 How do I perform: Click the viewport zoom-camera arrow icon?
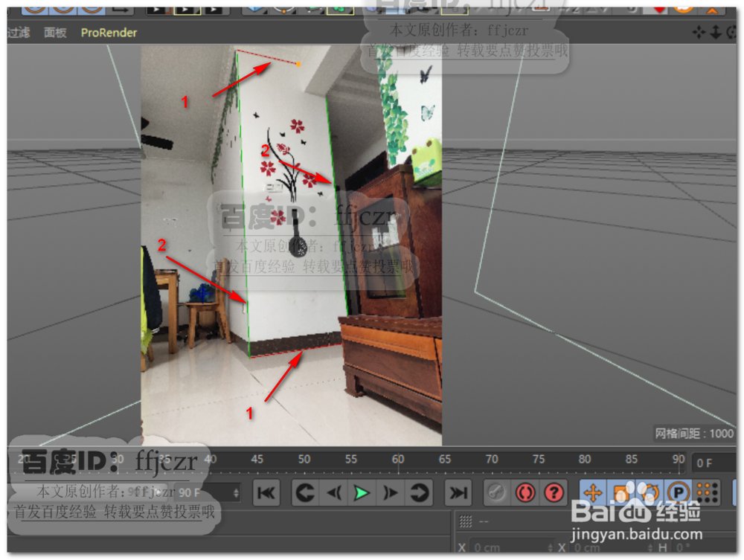(716, 33)
